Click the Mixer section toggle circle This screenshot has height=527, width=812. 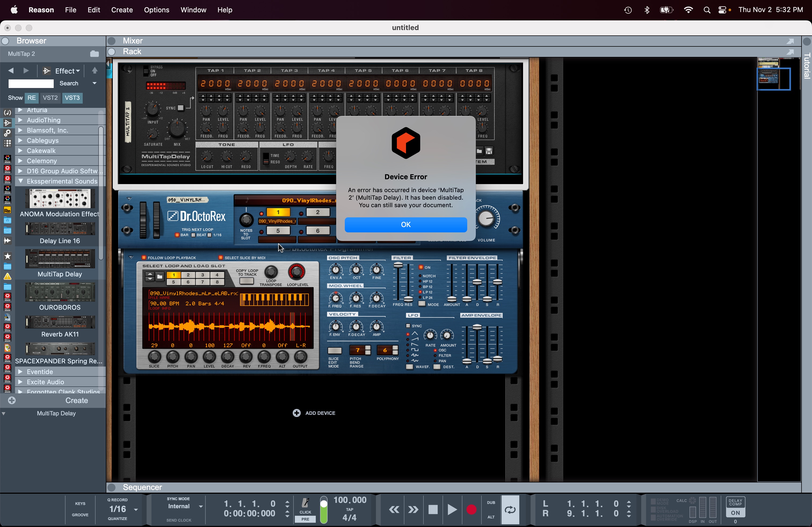coord(111,41)
